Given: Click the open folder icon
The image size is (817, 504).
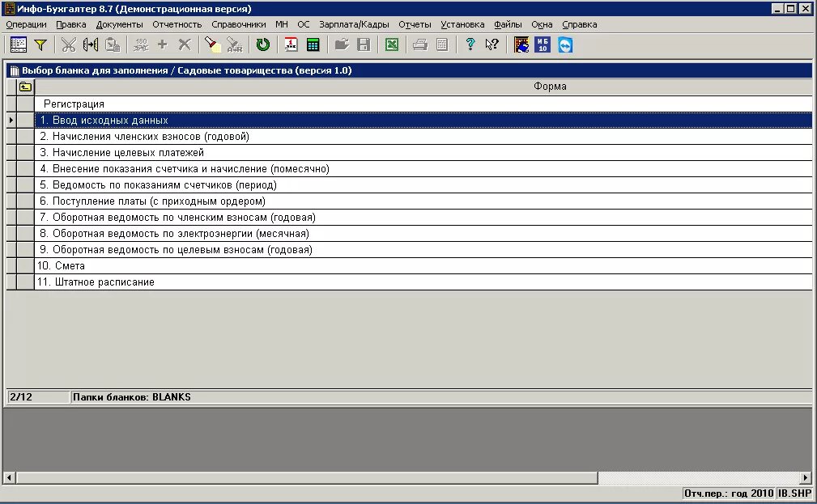Looking at the screenshot, I should (342, 44).
